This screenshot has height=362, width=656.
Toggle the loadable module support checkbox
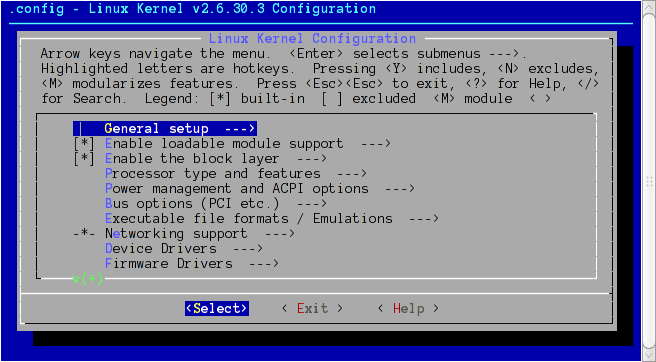pyautogui.click(x=84, y=144)
